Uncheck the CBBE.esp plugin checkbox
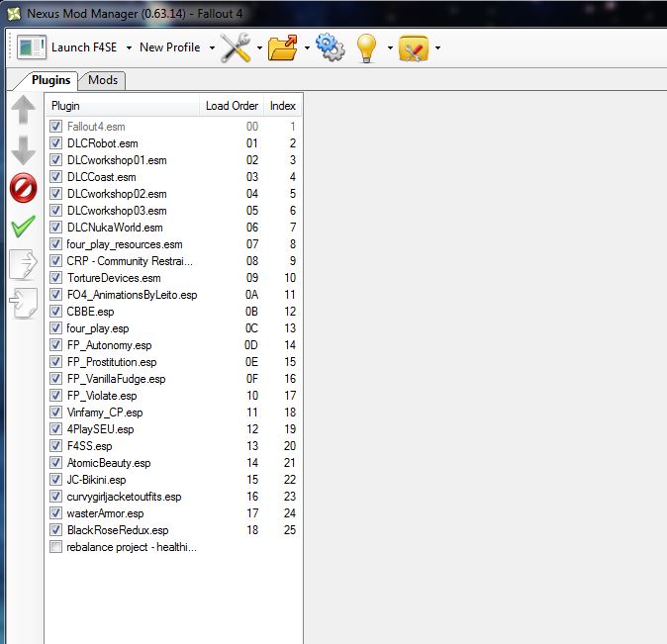The width and height of the screenshot is (667, 644). (x=56, y=312)
